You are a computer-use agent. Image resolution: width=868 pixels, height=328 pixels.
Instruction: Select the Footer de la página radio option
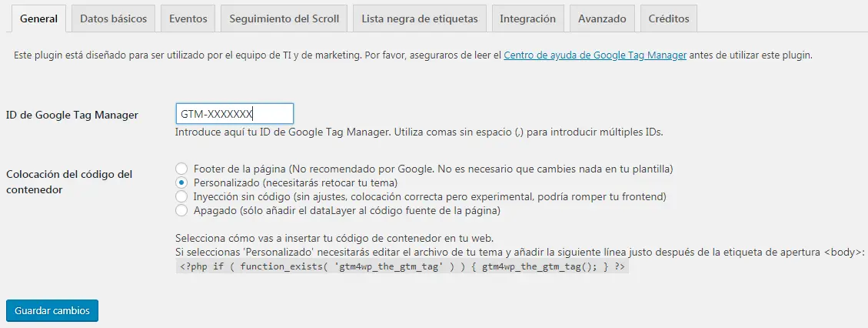[181, 169]
